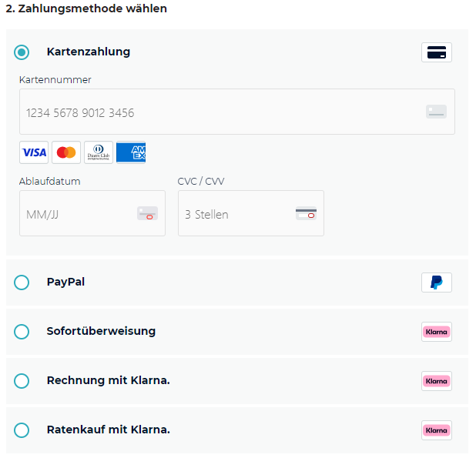Image resolution: width=476 pixels, height=458 pixels.
Task: Click the CVC card icon in field
Action: [x=306, y=214]
